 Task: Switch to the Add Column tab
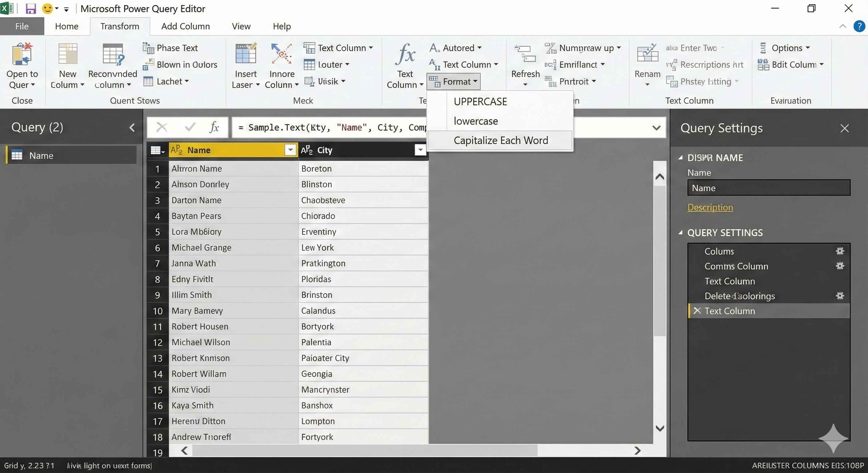point(185,26)
